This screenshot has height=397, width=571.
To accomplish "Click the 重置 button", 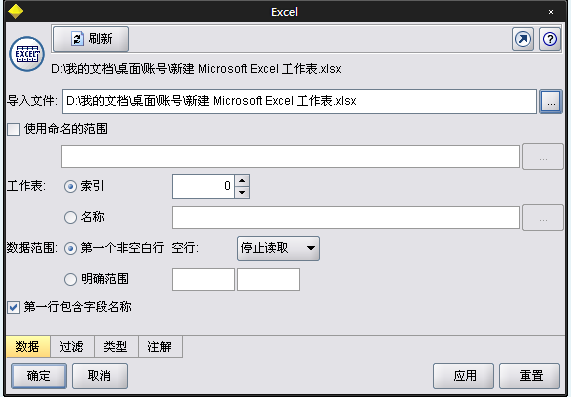I will pyautogui.click(x=529, y=376).
